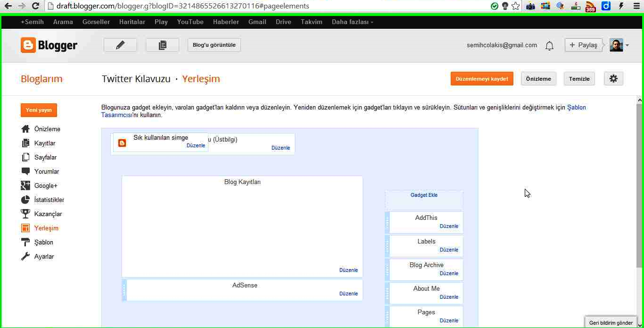
Task: Click the light bulb icon in address bar
Action: click(505, 6)
